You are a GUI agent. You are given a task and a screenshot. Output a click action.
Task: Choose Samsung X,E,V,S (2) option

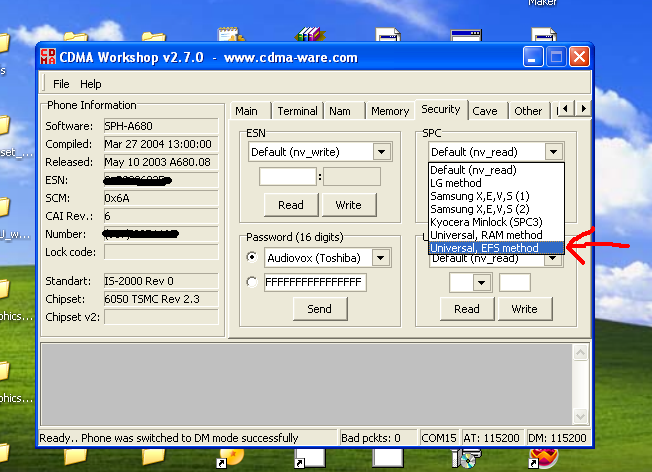496,209
